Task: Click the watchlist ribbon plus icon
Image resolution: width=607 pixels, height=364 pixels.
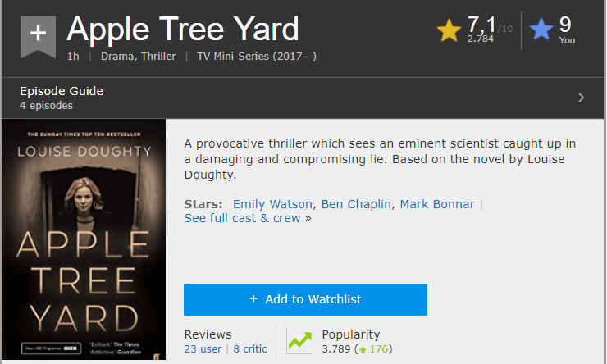Action: point(38,34)
